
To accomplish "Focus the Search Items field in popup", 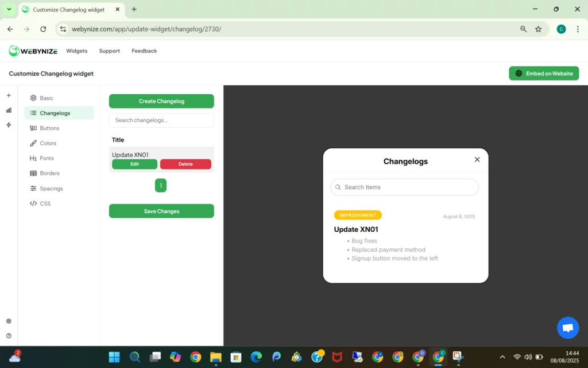I will pyautogui.click(x=404, y=187).
